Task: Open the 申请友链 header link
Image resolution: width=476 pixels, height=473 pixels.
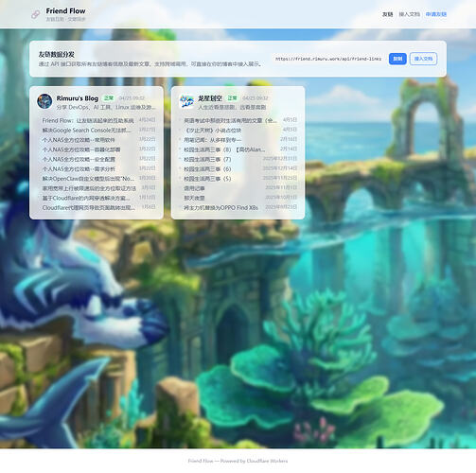Action: [436, 14]
